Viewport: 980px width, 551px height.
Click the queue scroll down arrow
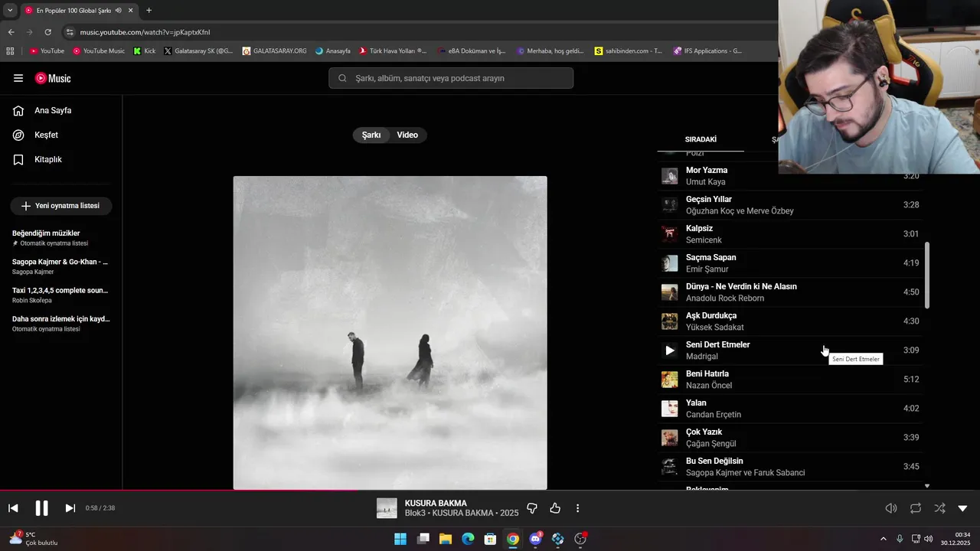click(927, 486)
